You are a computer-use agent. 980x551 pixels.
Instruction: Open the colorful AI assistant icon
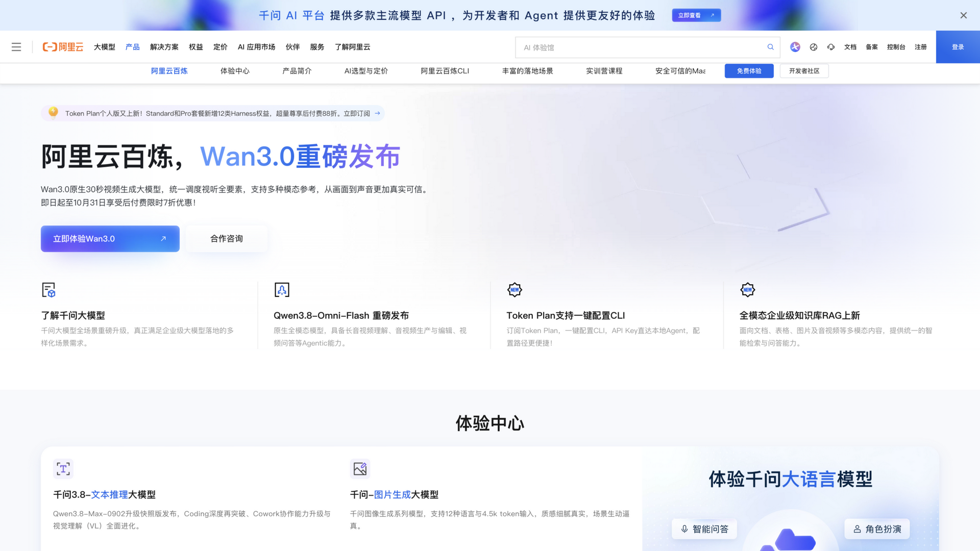pos(795,47)
